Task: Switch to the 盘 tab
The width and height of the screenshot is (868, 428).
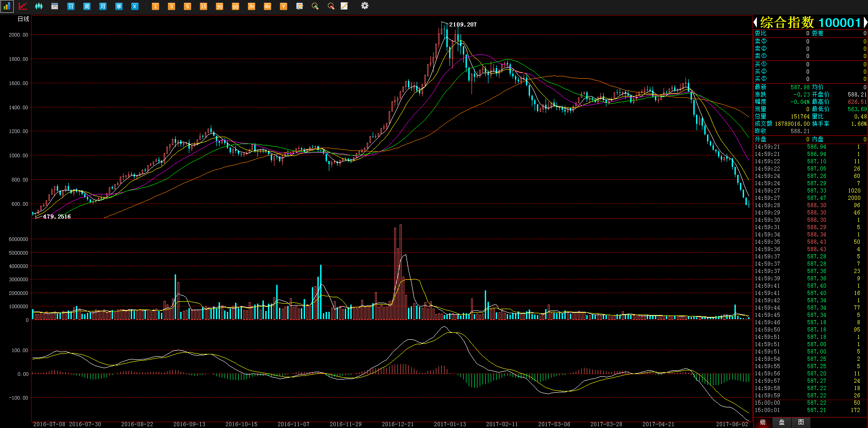Action: 782,423
